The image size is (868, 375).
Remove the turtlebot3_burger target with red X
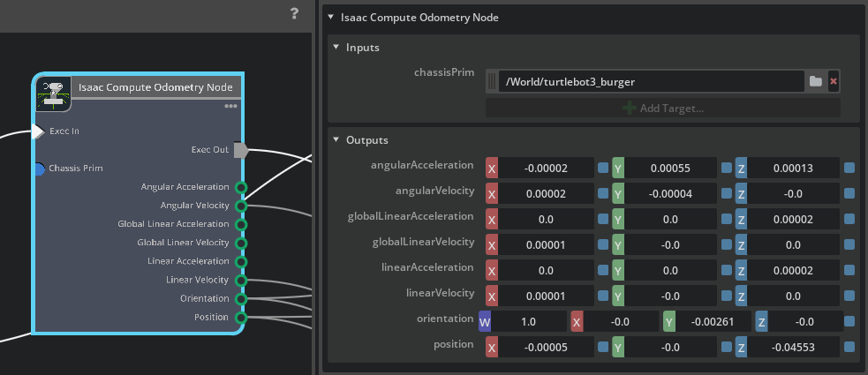point(834,82)
